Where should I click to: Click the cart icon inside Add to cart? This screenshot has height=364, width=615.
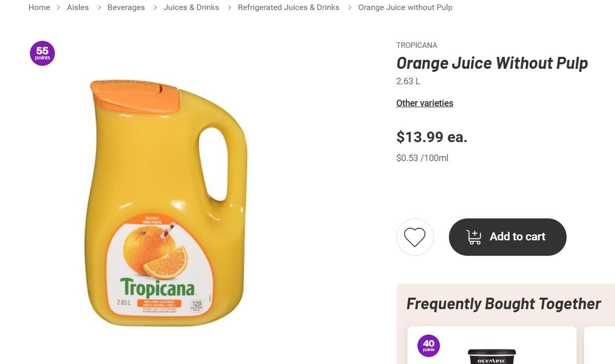[474, 237]
